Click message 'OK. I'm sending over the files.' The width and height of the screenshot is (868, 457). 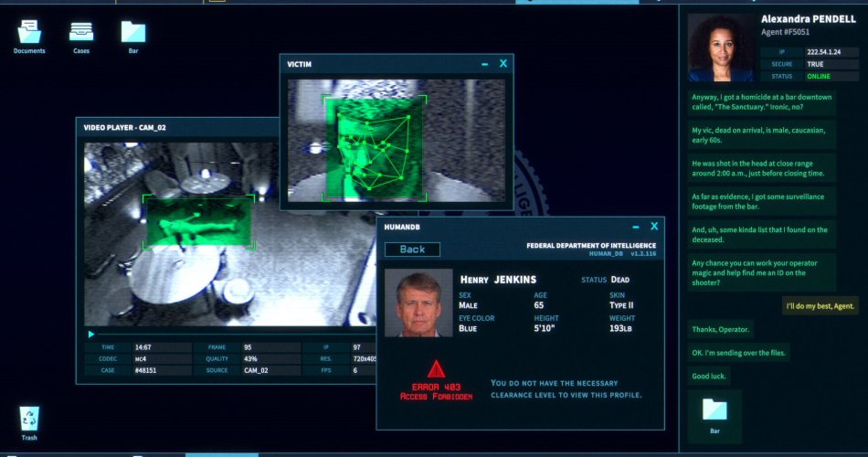738,353
